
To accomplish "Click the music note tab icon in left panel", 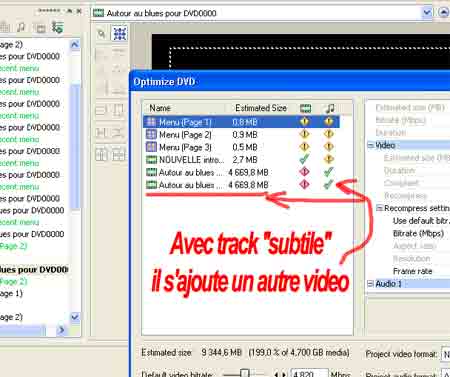I will coord(21,27).
